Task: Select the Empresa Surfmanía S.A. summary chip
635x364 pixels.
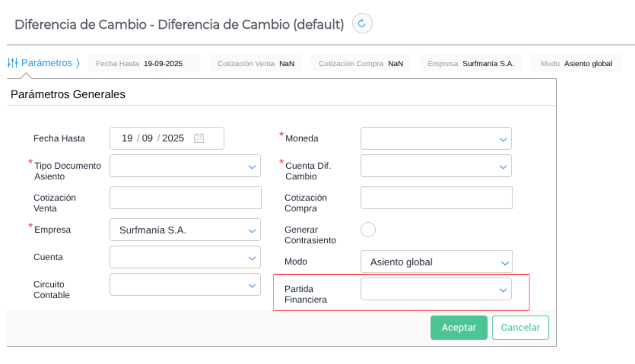Action: tap(470, 63)
